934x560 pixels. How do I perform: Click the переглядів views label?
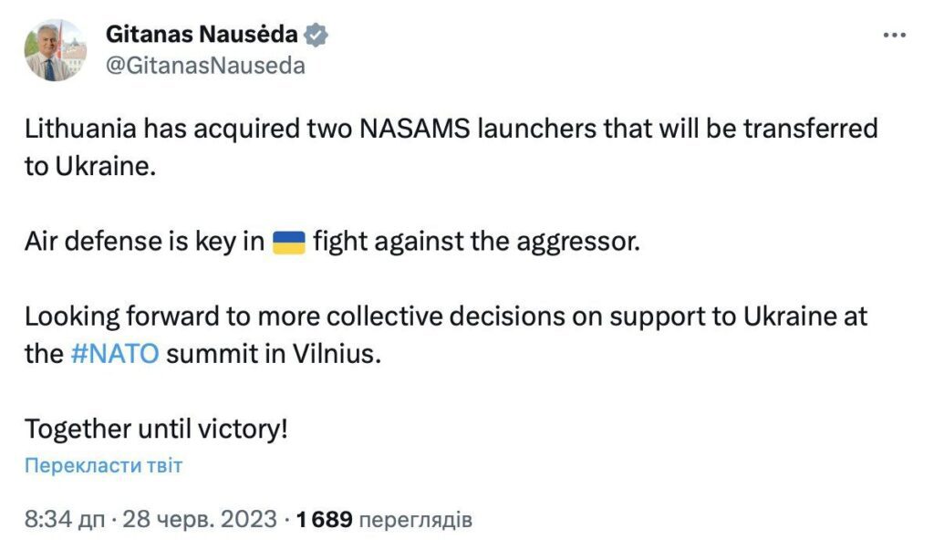click(x=416, y=520)
